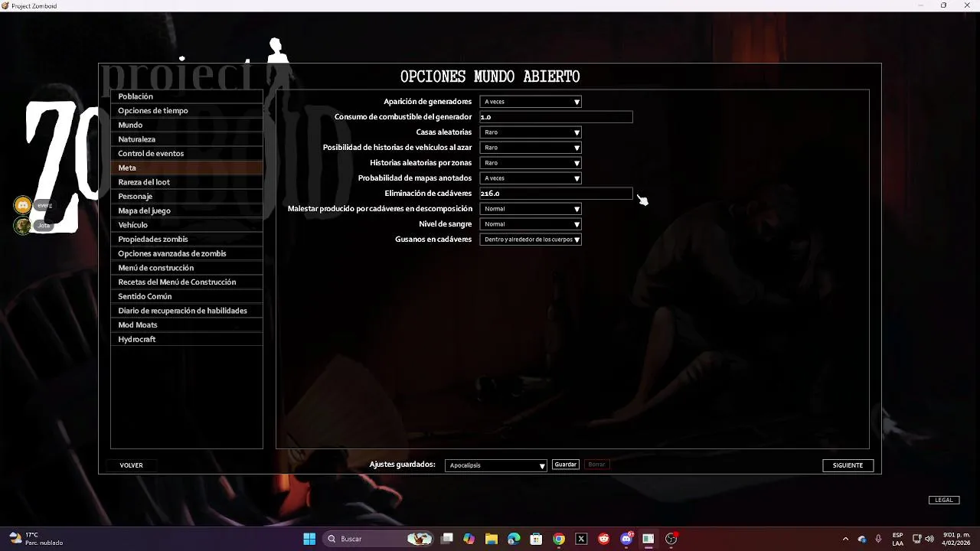Select Diario de recuperación de habilidades
This screenshot has width=980, height=551.
(x=187, y=311)
